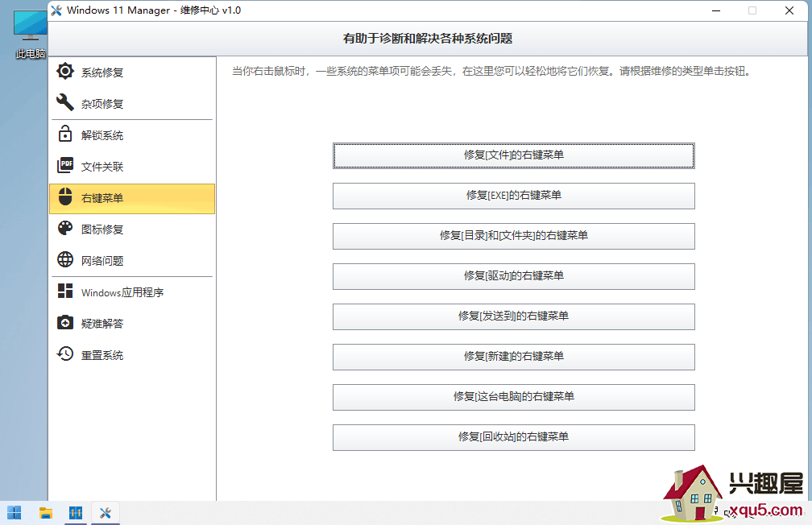Click 修复[发送到]的右键菜单 button
The height and width of the screenshot is (525, 812).
pyautogui.click(x=514, y=316)
